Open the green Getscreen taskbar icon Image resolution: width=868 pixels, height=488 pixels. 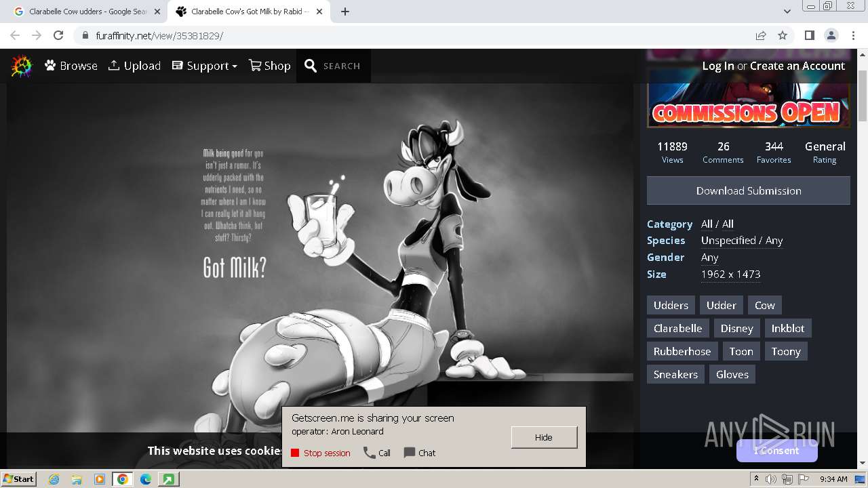(x=168, y=479)
